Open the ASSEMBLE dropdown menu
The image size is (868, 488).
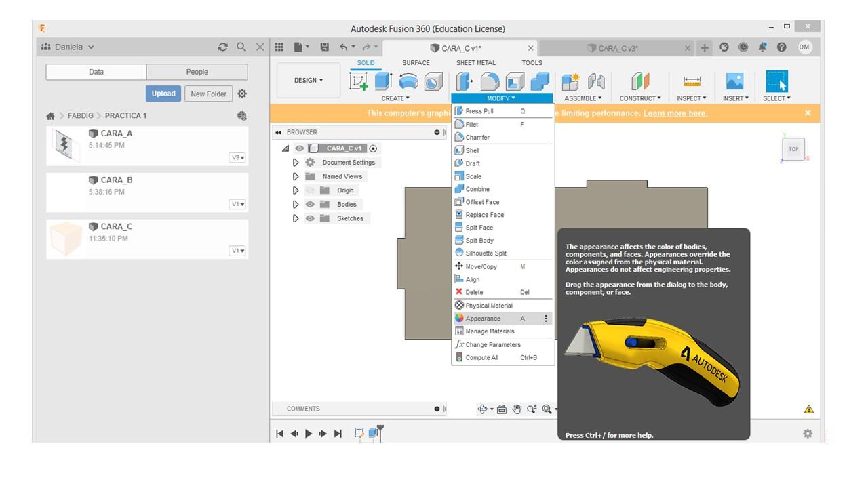point(583,98)
